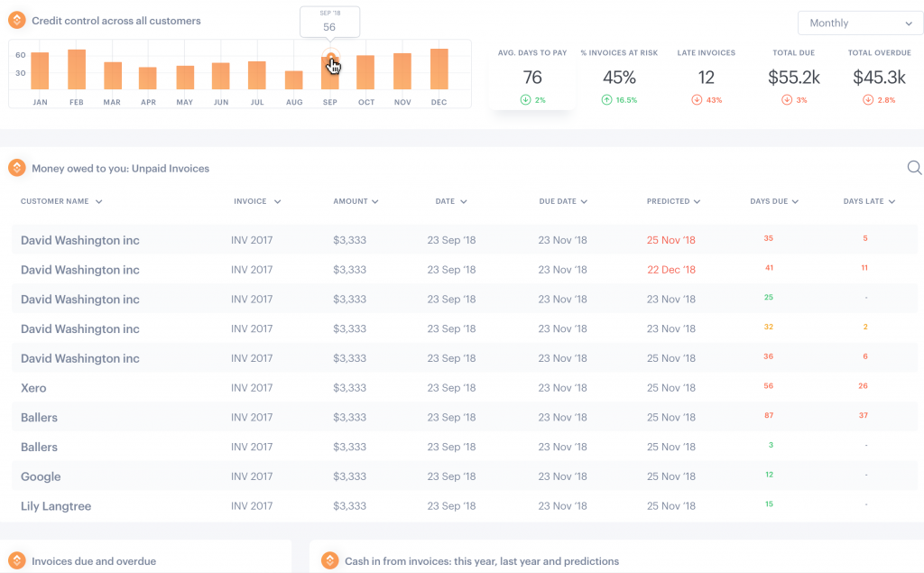The image size is (924, 573).
Task: Click orange icon beside Unpaid Invoices heading
Action: 17,168
